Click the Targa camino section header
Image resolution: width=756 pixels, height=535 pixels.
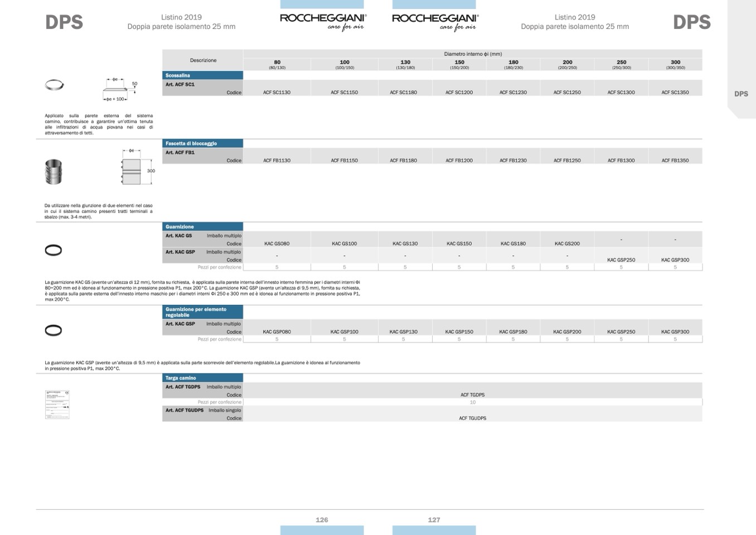202,378
